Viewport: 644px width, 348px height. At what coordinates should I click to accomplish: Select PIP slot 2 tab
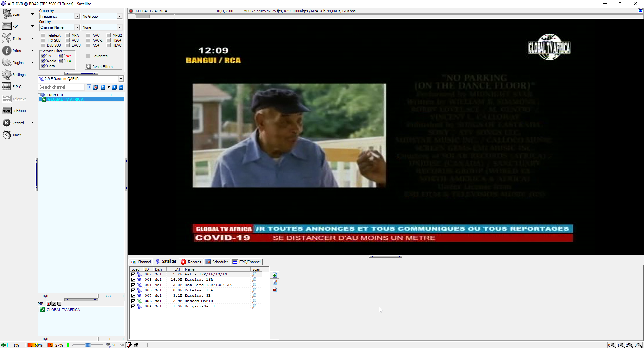click(x=54, y=304)
